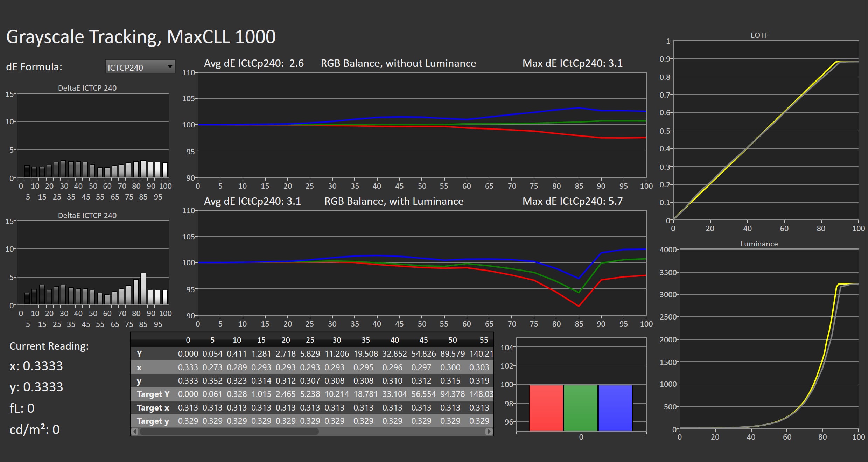Click the Luminance chart title
868x462 pixels.
pyautogui.click(x=759, y=244)
